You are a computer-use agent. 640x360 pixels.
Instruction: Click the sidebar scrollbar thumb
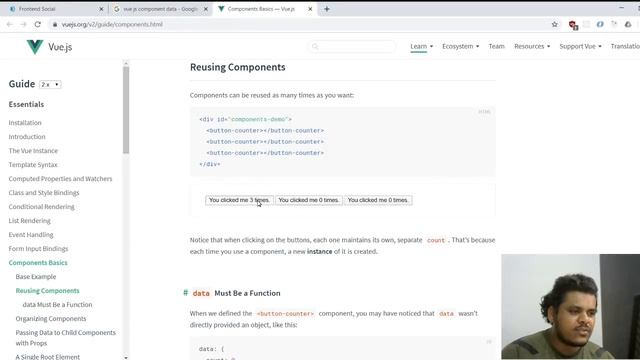click(126, 109)
